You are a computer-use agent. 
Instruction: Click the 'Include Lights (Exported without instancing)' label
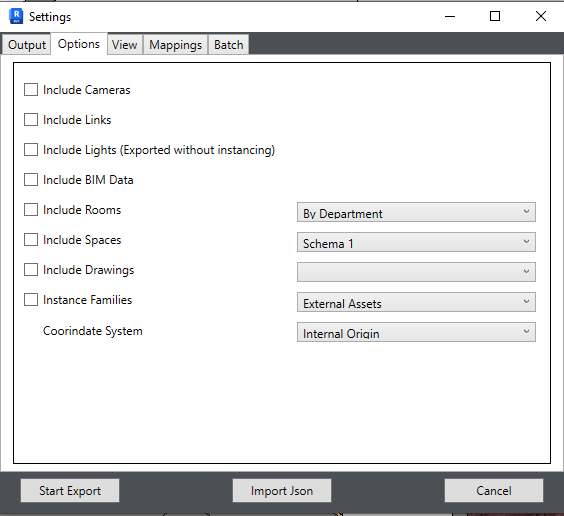tap(159, 150)
